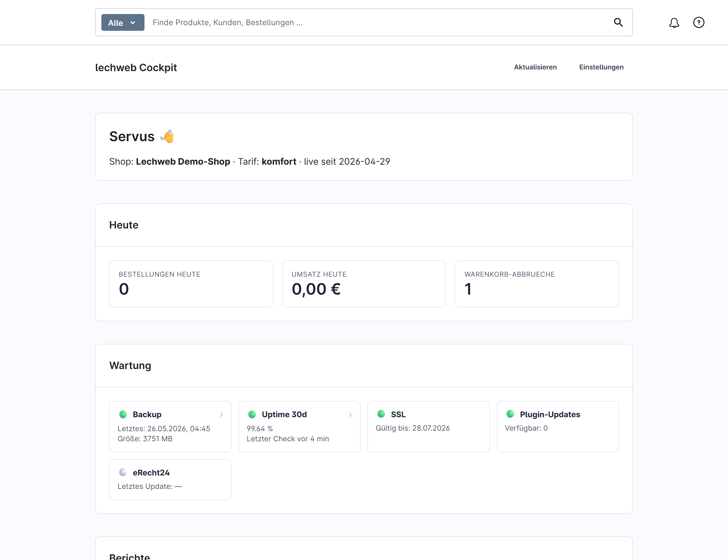Image resolution: width=728 pixels, height=560 pixels.
Task: Click the text Größe: 3751 MB
Action: click(145, 439)
